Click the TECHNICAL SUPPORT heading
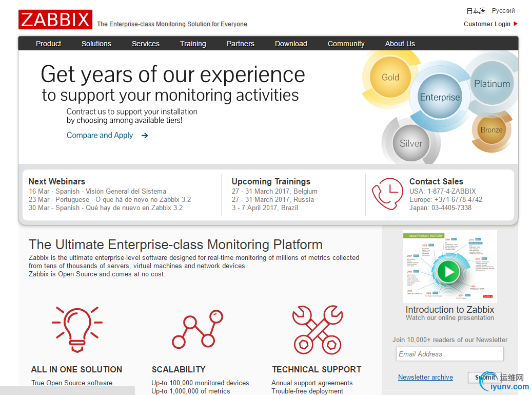The image size is (532, 395). click(x=317, y=369)
